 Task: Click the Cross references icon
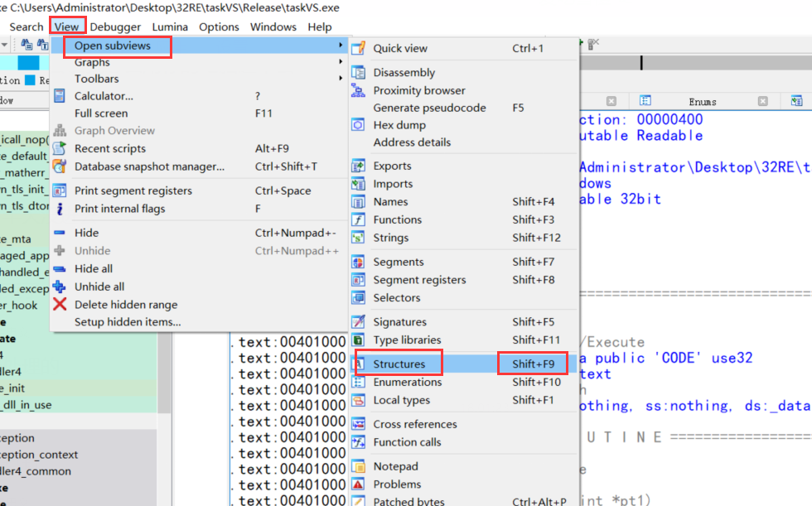[x=358, y=424]
